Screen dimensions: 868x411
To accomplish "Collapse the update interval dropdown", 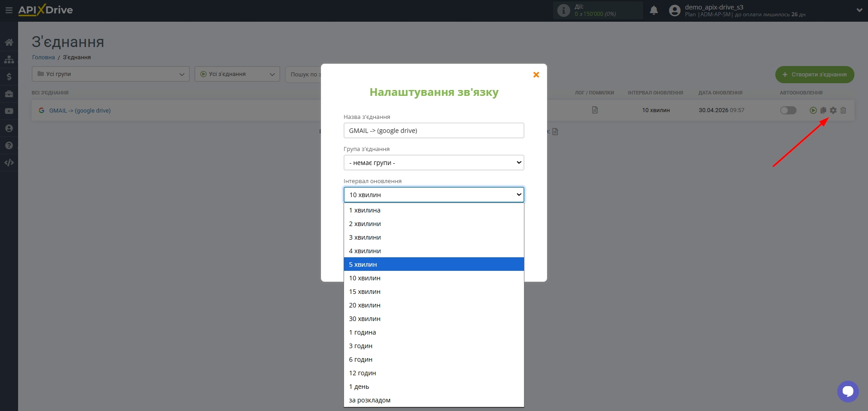I will (x=434, y=195).
